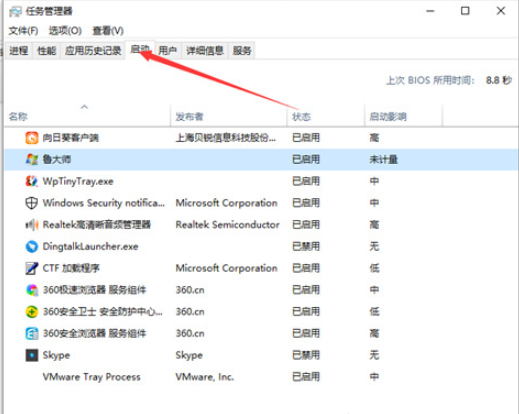Click the 360安全浏览器 icon
This screenshot has width=519, height=414.
click(x=32, y=333)
